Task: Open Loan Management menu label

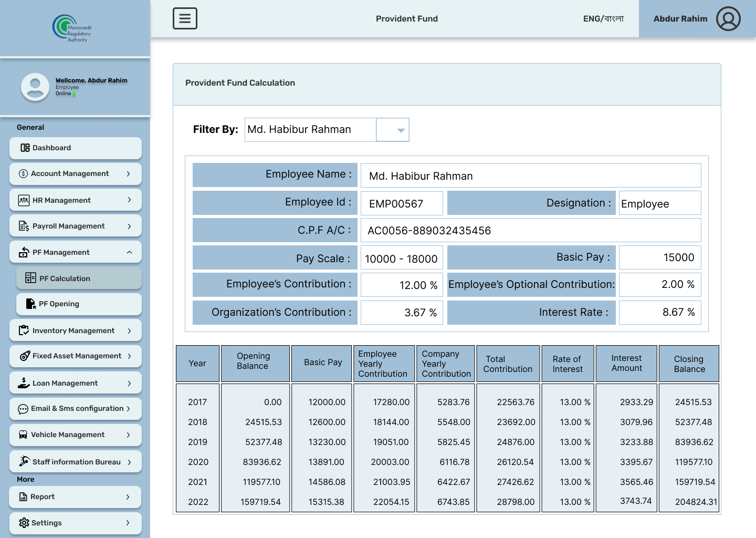Action: [x=65, y=383]
